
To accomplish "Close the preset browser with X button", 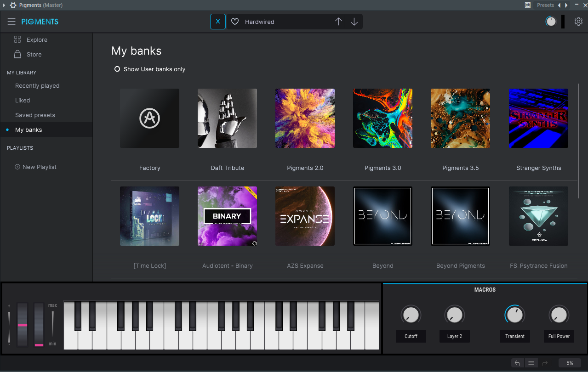I will pos(218,22).
